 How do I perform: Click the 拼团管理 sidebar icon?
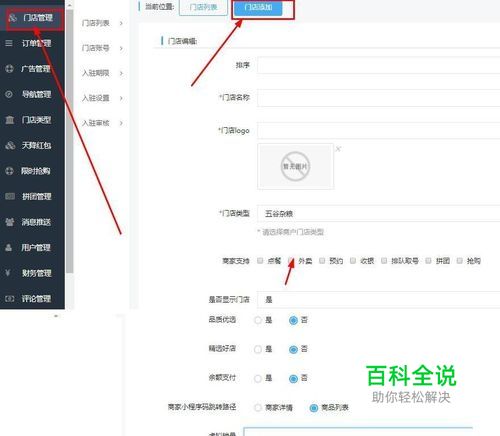pyautogui.click(x=10, y=196)
